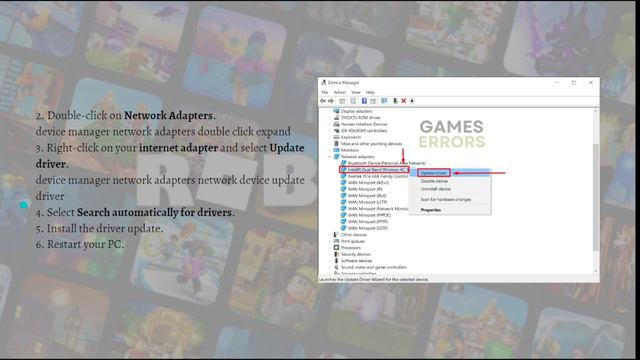Click the Other devices category icon
Viewport: 640px width, 360px height.
[x=336, y=235]
